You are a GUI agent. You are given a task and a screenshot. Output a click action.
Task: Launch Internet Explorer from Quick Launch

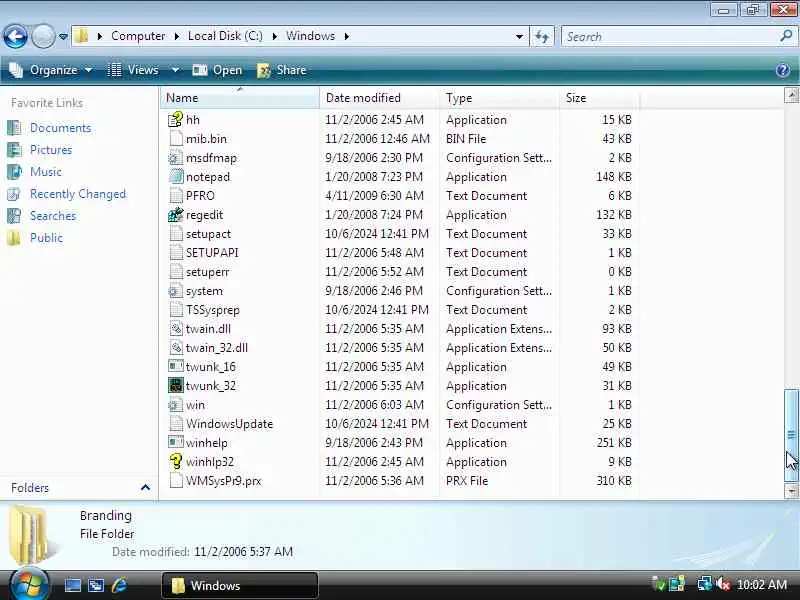119,585
